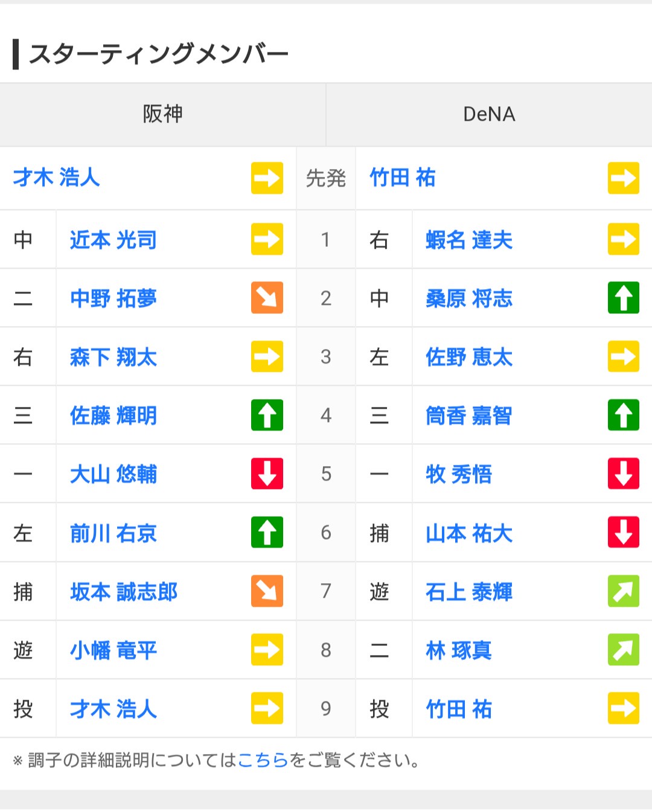
Task: Open player page for 筒香 嘉智
Action: click(x=468, y=416)
